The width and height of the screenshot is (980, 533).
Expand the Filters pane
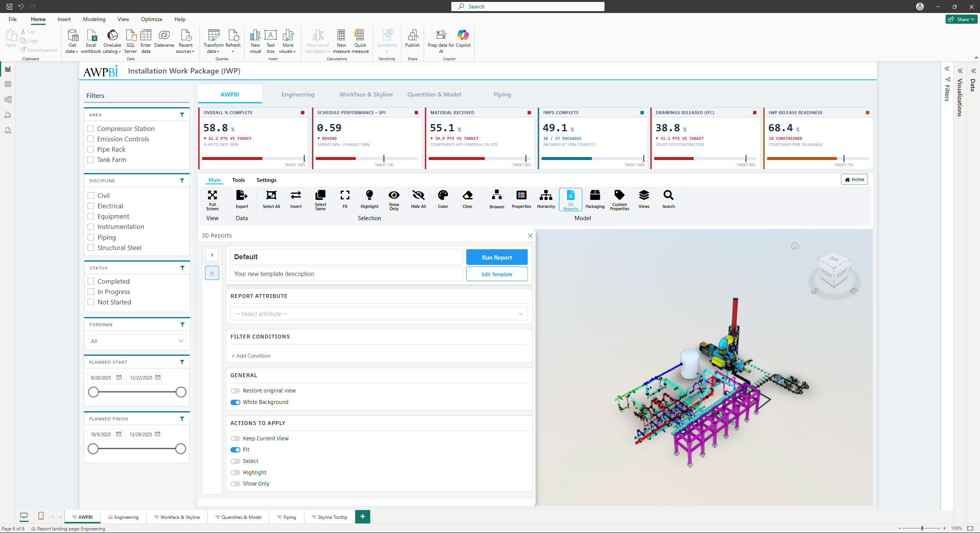(x=947, y=69)
